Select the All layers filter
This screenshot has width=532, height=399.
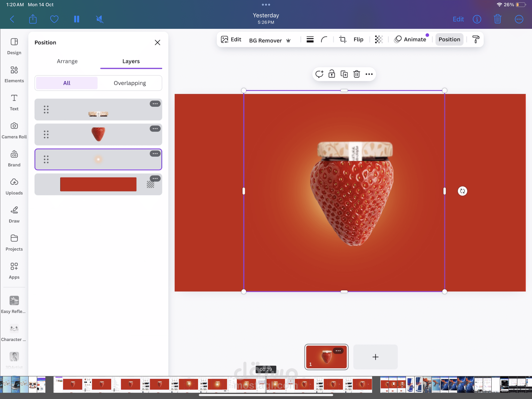[x=67, y=83]
